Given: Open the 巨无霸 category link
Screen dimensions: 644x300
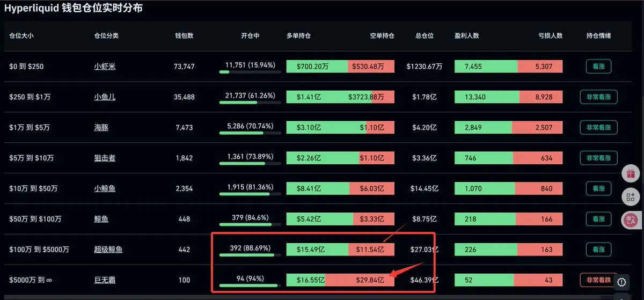Looking at the screenshot, I should (x=105, y=280).
